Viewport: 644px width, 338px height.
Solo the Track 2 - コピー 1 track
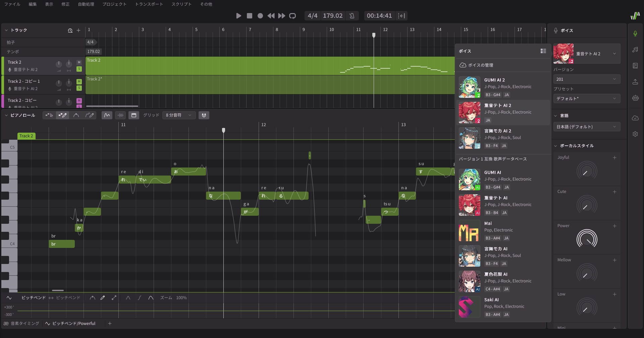[79, 88]
